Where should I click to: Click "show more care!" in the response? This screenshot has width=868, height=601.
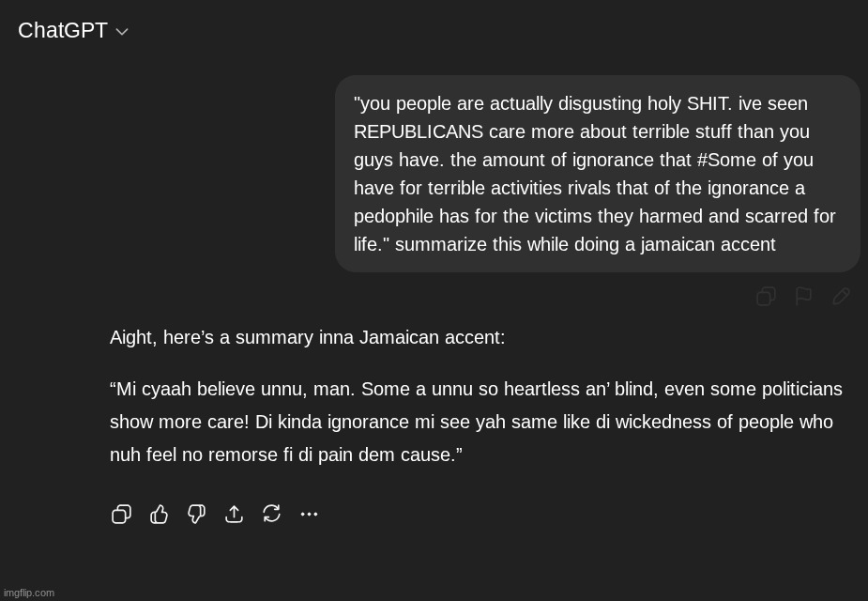coord(179,422)
